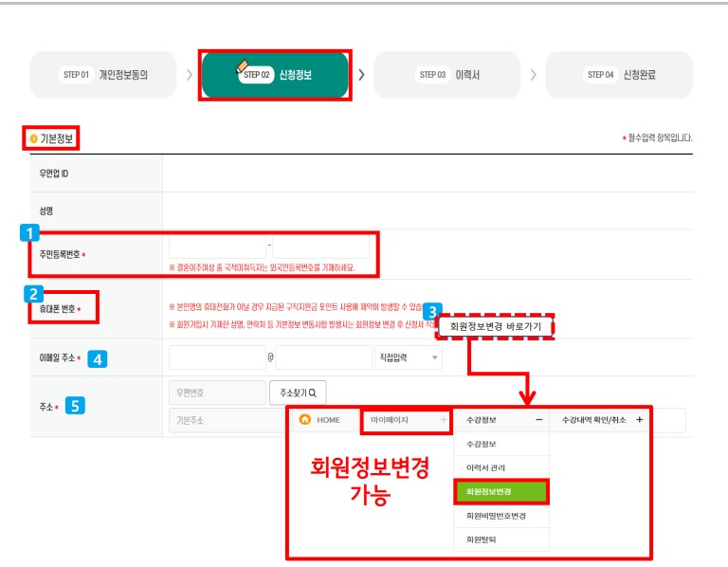
Task: Click the 성명 label
Action: tap(45, 210)
